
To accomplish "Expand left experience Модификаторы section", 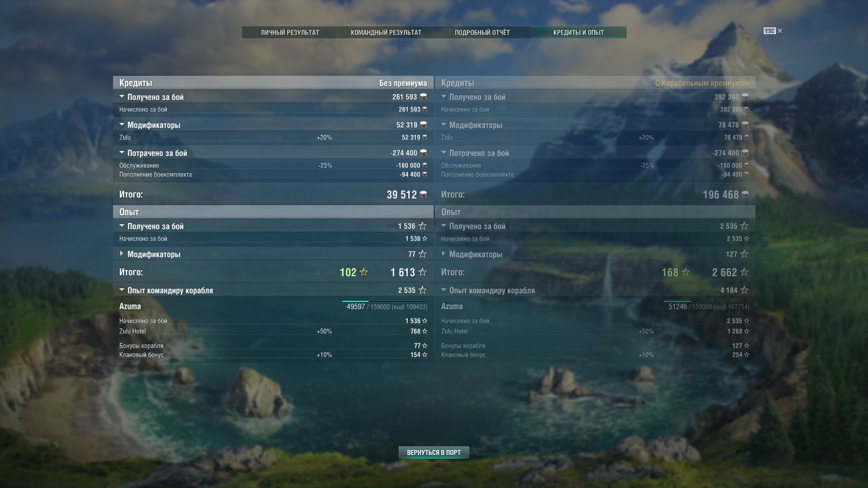I will pyautogui.click(x=121, y=253).
